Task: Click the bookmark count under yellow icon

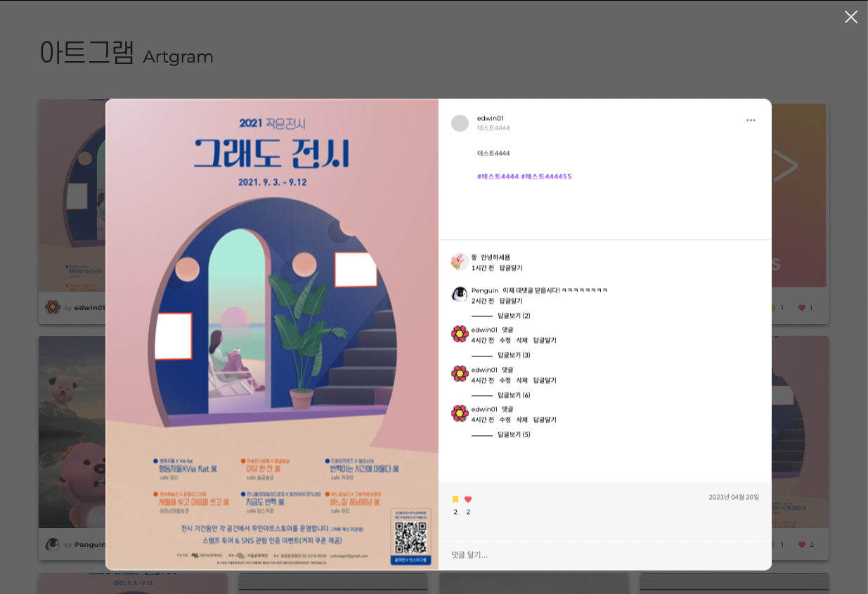Action: [x=455, y=512]
